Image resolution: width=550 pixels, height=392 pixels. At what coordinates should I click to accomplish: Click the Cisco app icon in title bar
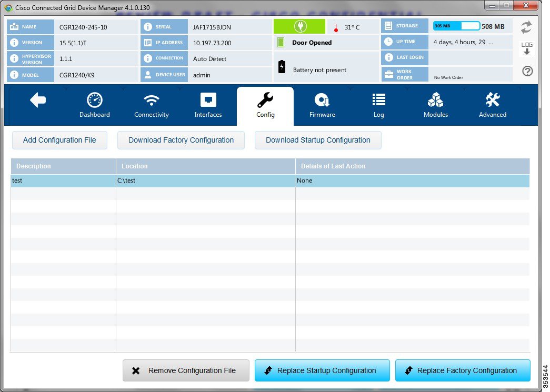pos(8,8)
